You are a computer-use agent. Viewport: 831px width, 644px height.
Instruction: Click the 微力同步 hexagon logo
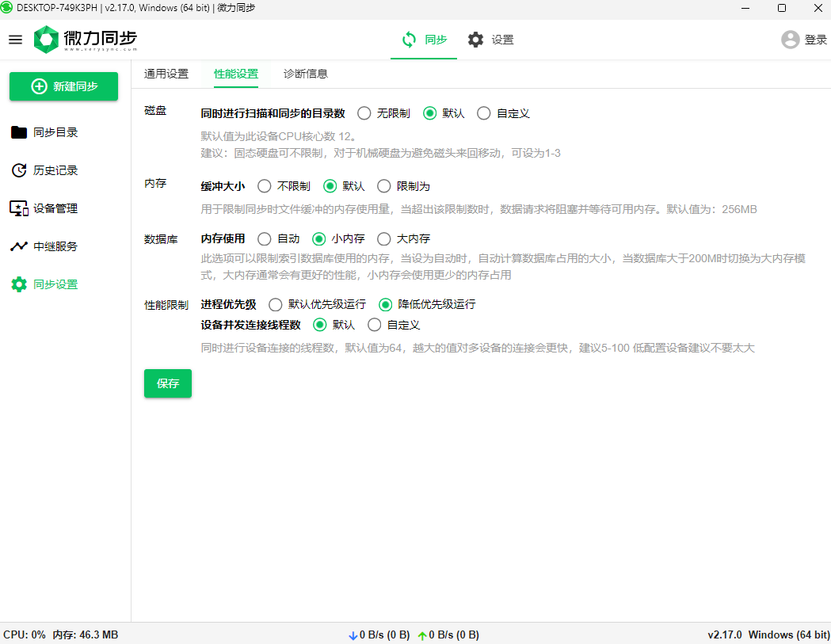[x=47, y=40]
